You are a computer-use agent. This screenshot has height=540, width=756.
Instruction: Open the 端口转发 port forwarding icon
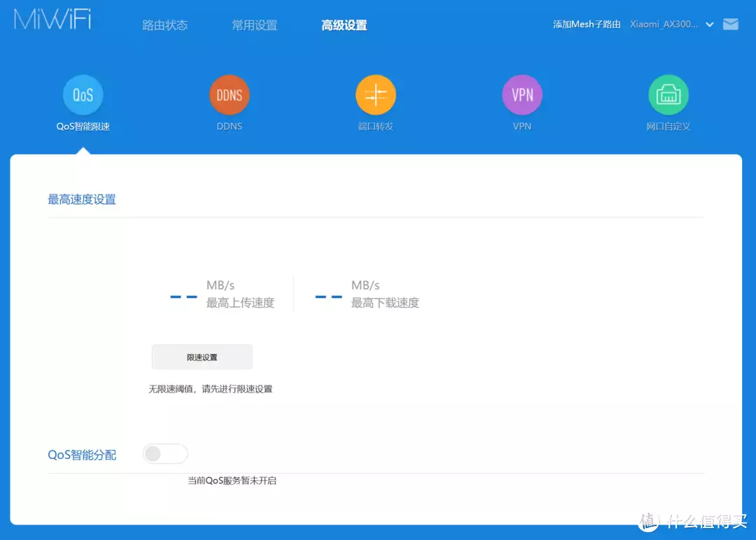[375, 94]
